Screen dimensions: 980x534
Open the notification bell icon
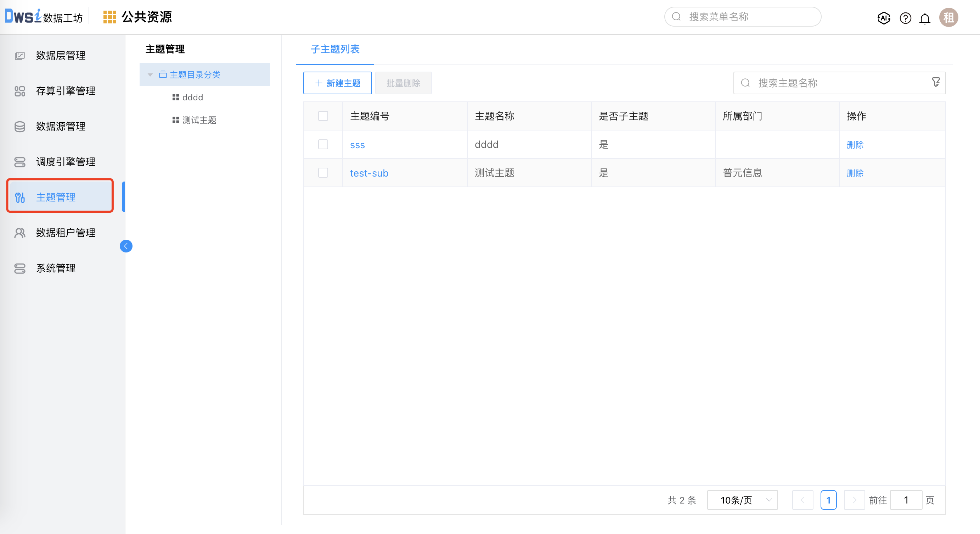925,17
